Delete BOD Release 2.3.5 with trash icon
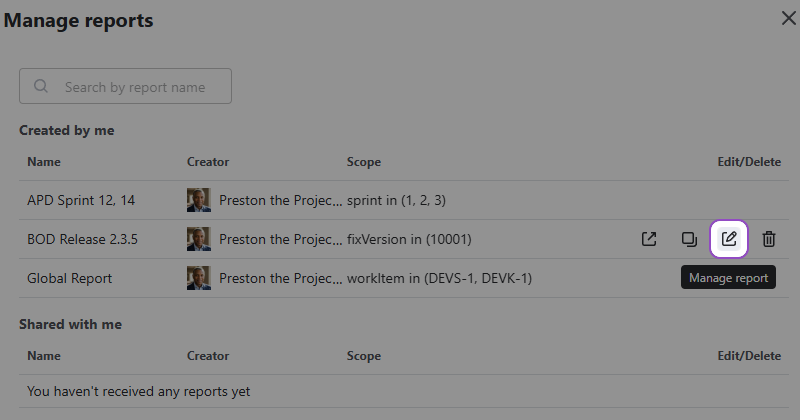The height and width of the screenshot is (420, 800). (x=769, y=239)
